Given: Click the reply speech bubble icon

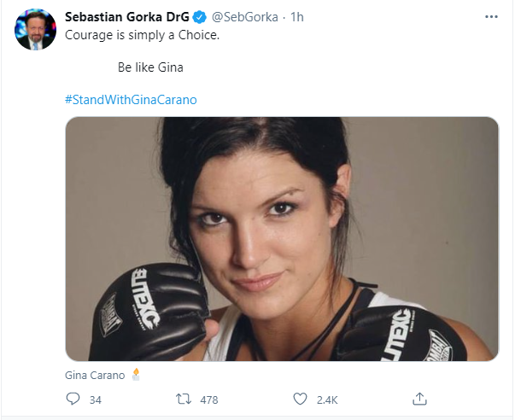Looking at the screenshot, I should point(73,399).
